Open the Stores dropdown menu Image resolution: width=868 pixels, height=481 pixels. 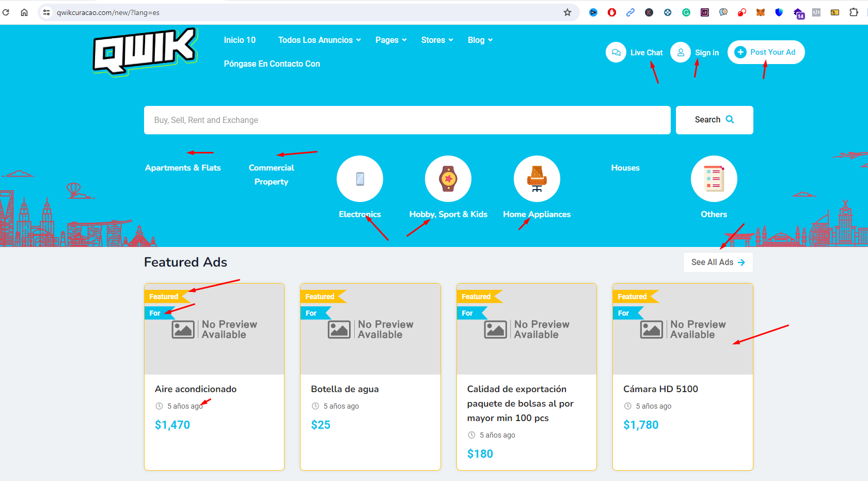(437, 40)
